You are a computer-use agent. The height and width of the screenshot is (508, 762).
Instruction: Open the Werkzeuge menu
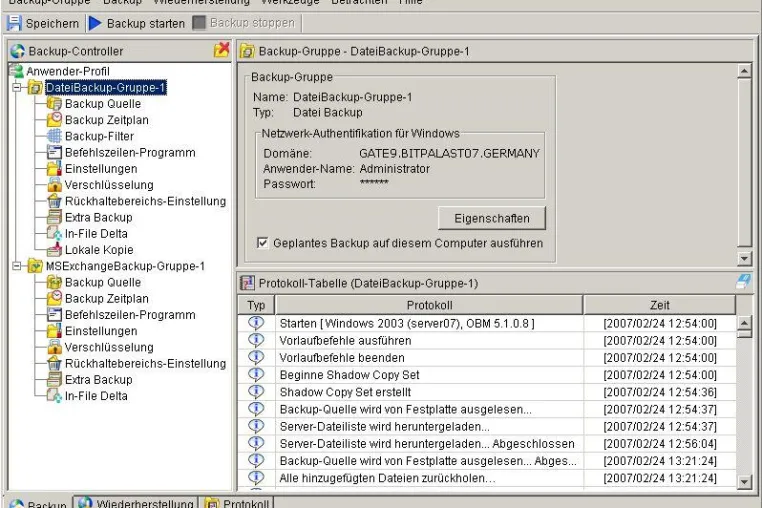coord(290,2)
